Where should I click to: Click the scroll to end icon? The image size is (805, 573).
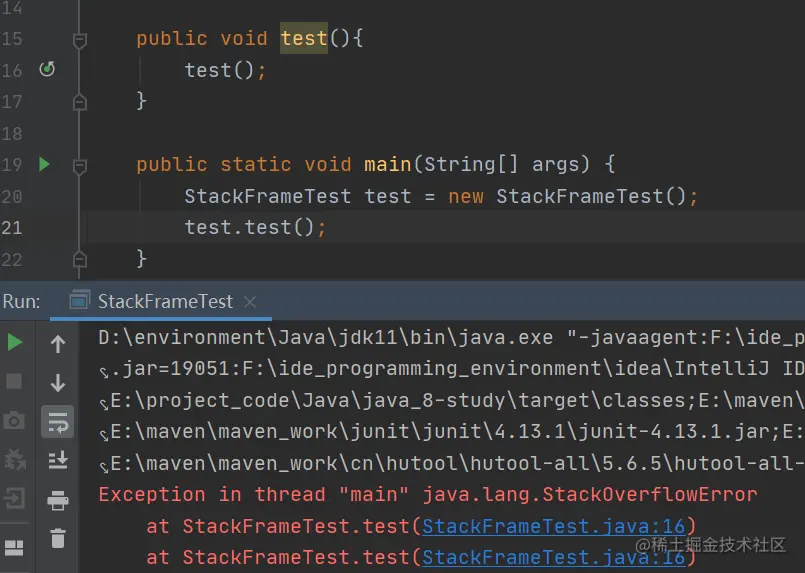coord(58,460)
